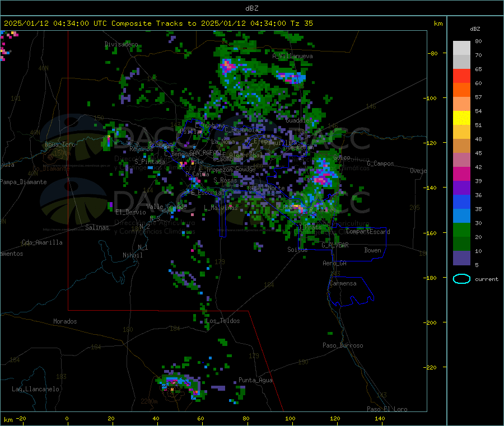This screenshot has width=504, height=426.
Task: Click the 'Paso_Barroso' map label
Action: tap(343, 345)
